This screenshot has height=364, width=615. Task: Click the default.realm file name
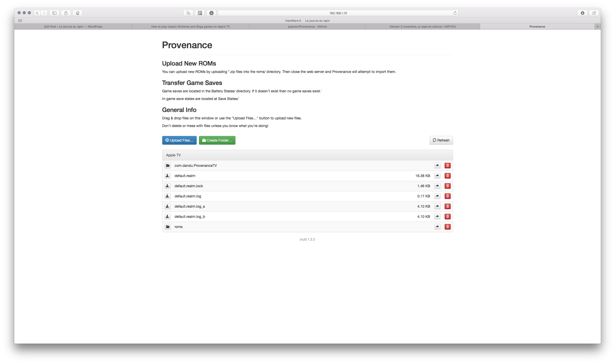click(185, 176)
